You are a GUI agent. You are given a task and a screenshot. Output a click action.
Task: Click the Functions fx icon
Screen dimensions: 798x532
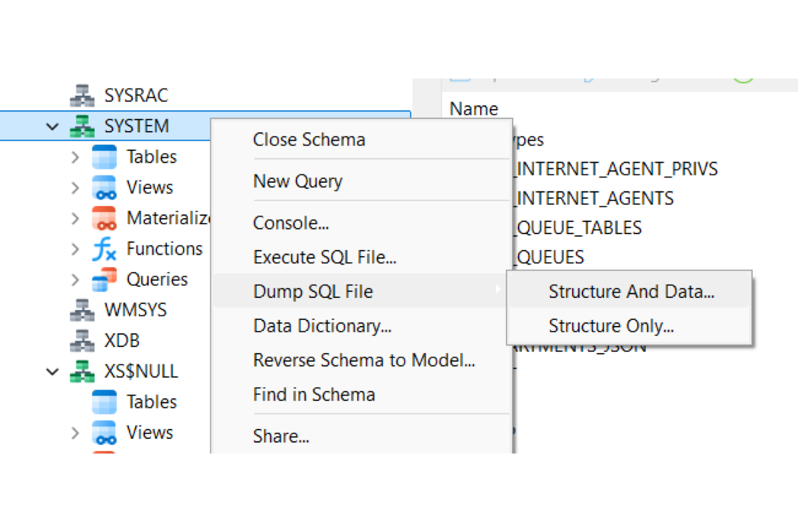click(x=104, y=249)
